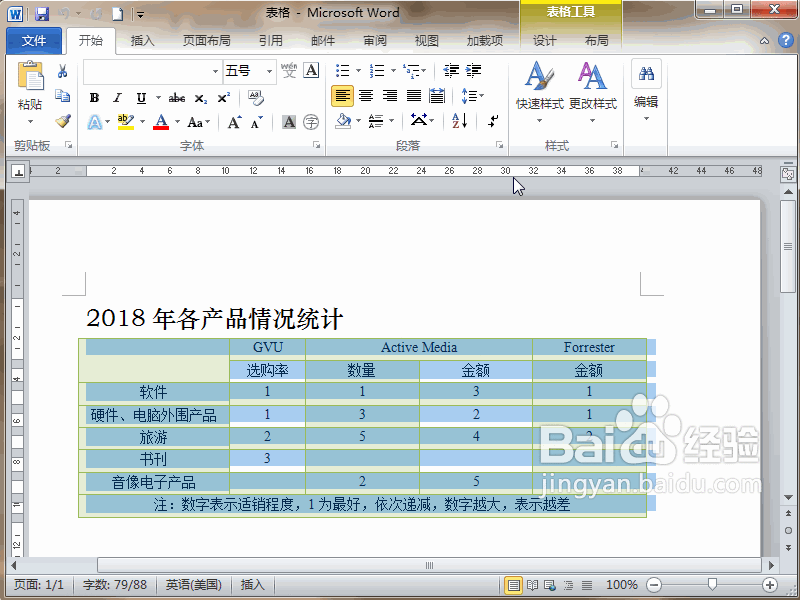
Task: Select Center alignment
Action: [366, 95]
